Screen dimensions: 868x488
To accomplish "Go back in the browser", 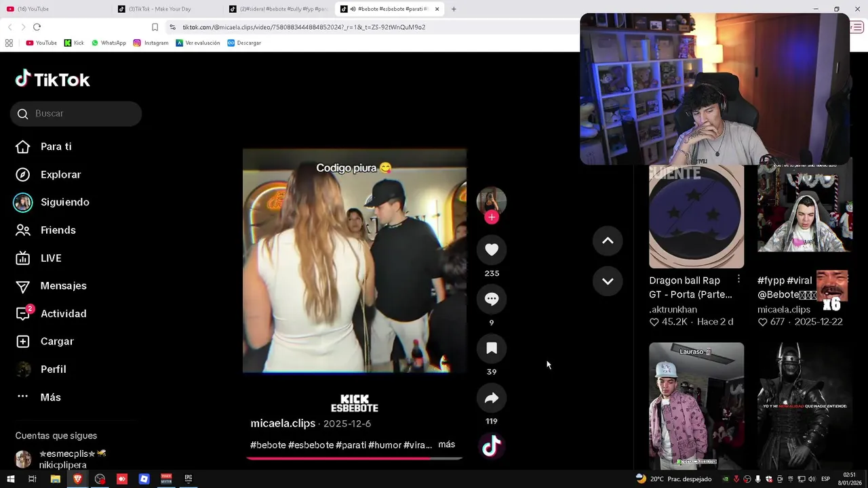I will pos(9,27).
